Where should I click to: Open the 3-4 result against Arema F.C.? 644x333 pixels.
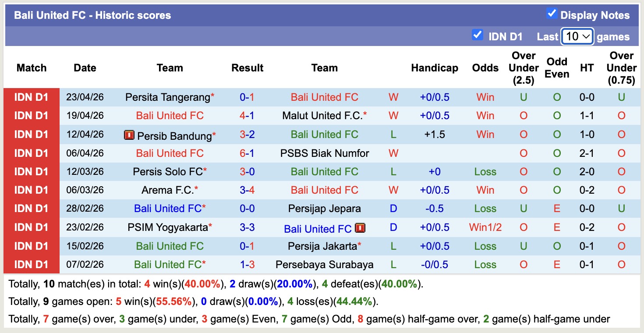(x=247, y=190)
